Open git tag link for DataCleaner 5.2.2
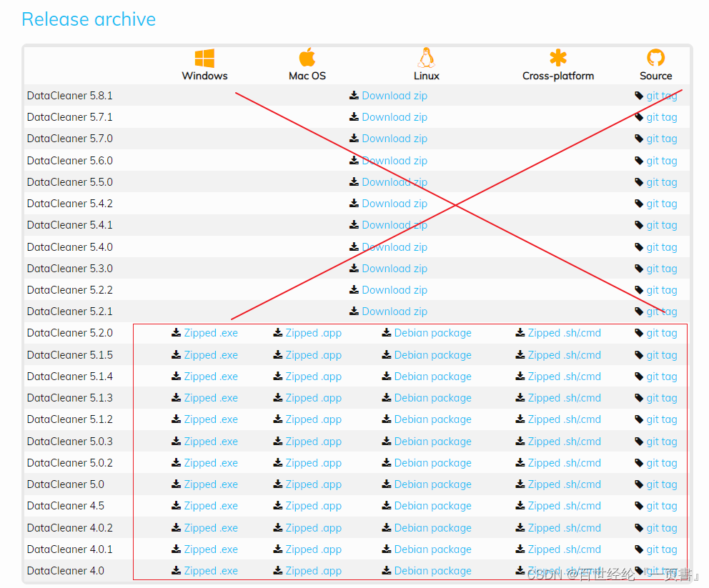This screenshot has width=709, height=588. click(662, 290)
